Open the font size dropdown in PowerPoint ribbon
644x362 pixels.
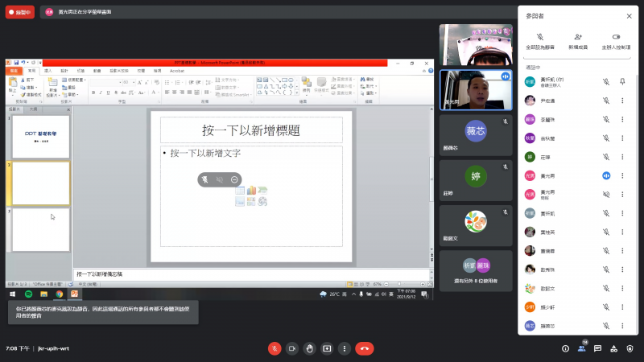pos(134,83)
